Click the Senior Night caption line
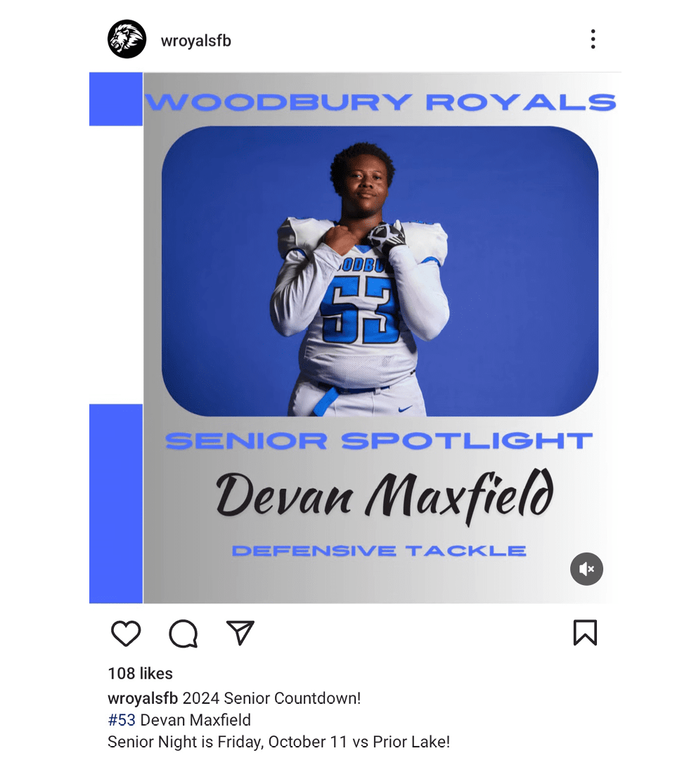Viewport: 689px width, 784px height. coord(279,742)
